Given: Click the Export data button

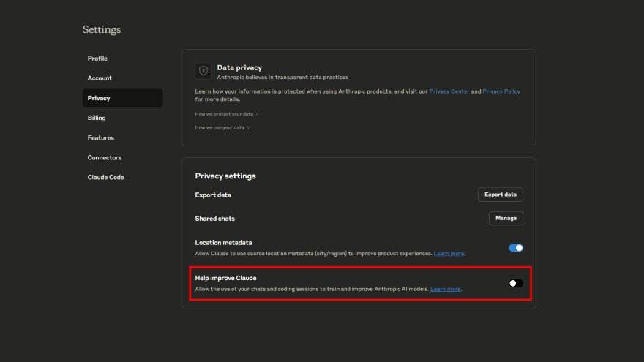Looking at the screenshot, I should pos(501,195).
